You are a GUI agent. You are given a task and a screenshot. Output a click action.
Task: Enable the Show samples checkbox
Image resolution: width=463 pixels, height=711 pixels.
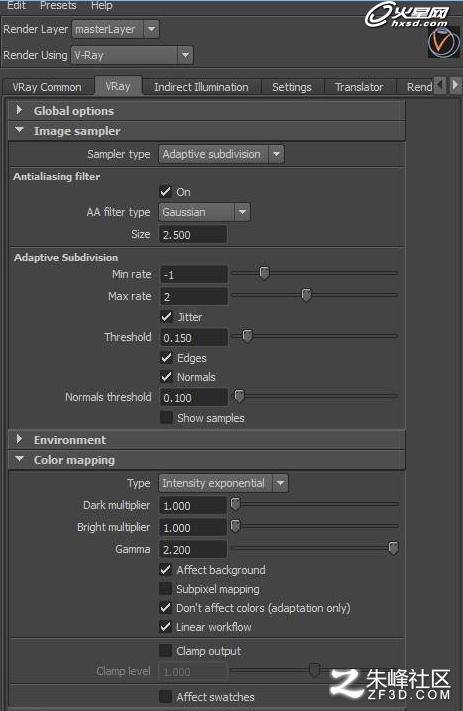click(x=166, y=418)
